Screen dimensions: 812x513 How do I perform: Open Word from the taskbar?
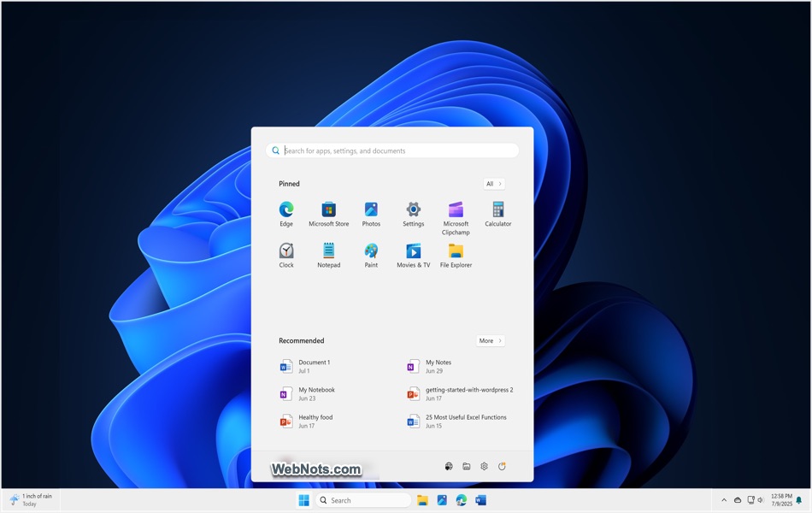coord(480,500)
